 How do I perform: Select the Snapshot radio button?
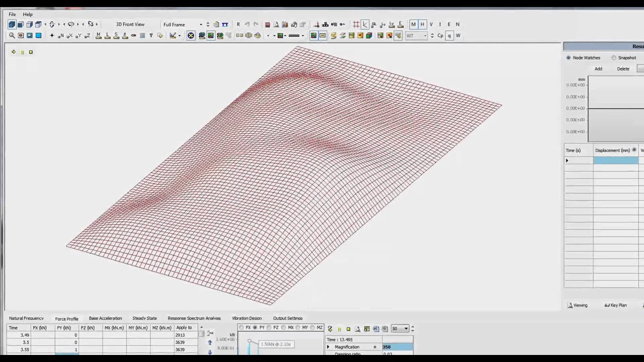[x=614, y=58]
